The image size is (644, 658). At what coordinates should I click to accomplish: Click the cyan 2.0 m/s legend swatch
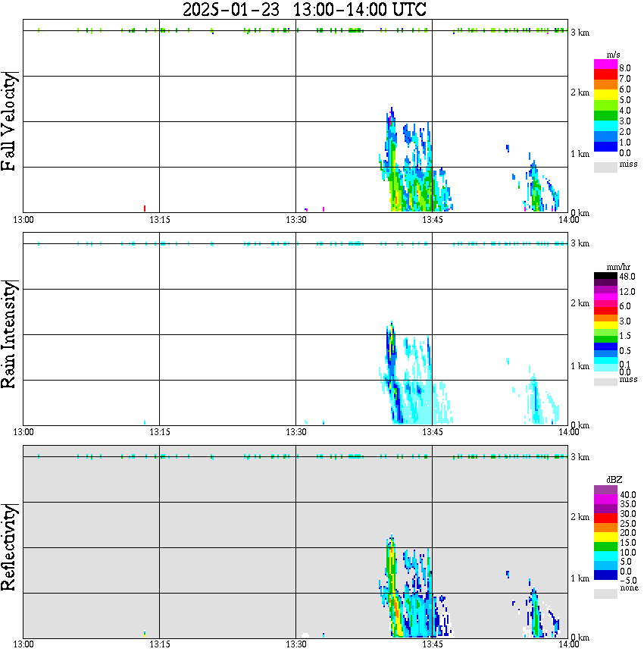coord(605,126)
